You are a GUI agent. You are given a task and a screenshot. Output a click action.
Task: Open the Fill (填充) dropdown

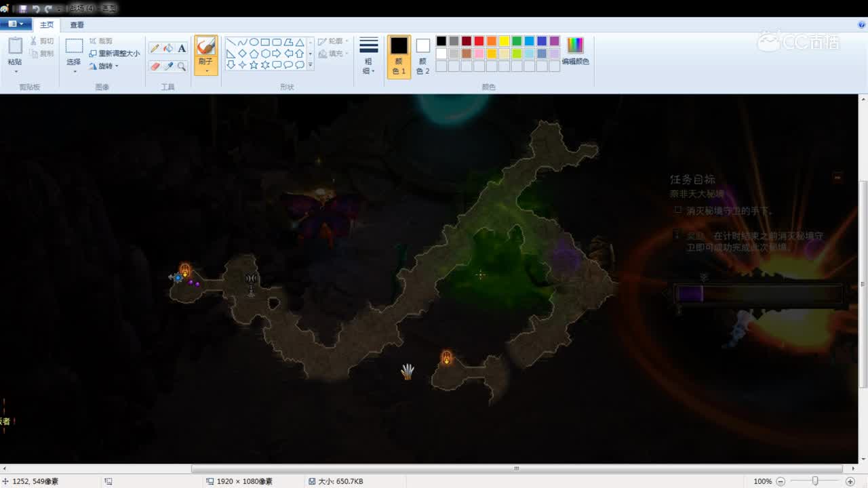pos(334,54)
